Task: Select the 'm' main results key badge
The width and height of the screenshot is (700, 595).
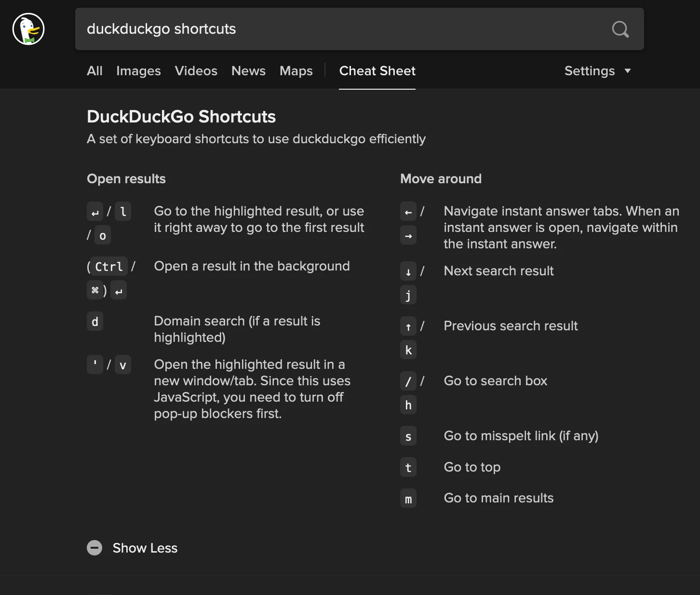Action: coord(408,498)
